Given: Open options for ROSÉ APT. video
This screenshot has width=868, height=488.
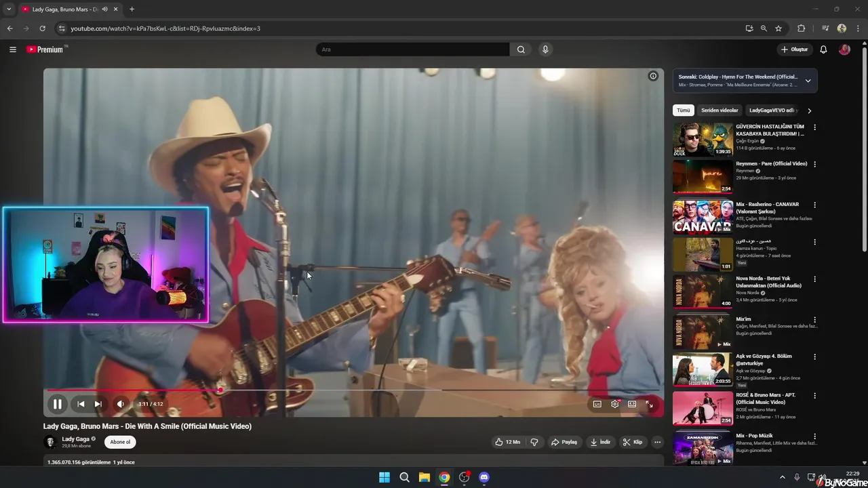Looking at the screenshot, I should pos(815,396).
